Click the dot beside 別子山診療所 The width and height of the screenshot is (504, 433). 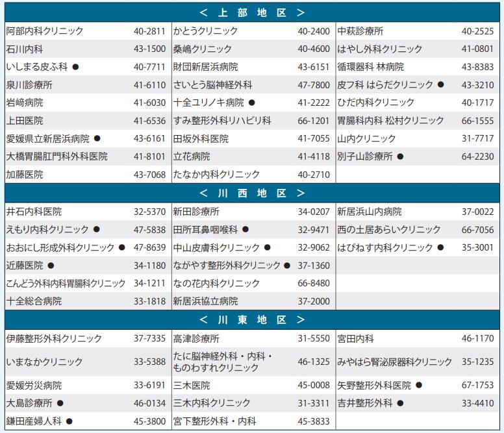click(401, 156)
